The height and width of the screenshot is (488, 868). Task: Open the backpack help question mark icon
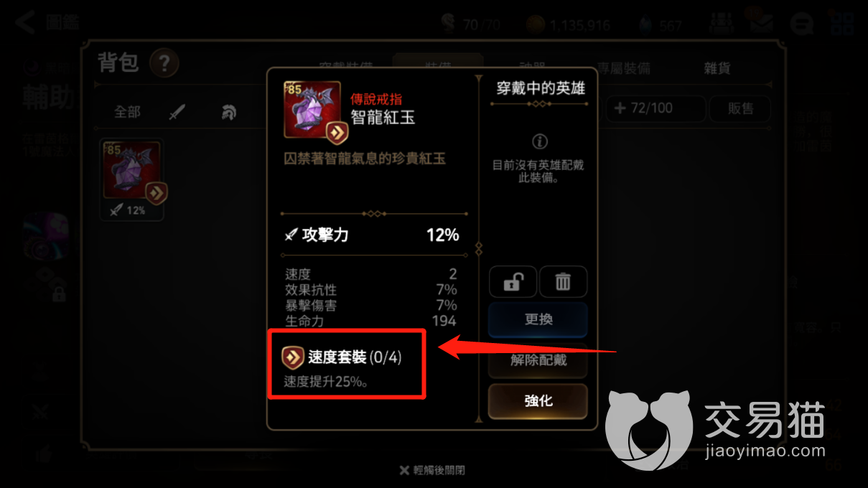coord(164,64)
